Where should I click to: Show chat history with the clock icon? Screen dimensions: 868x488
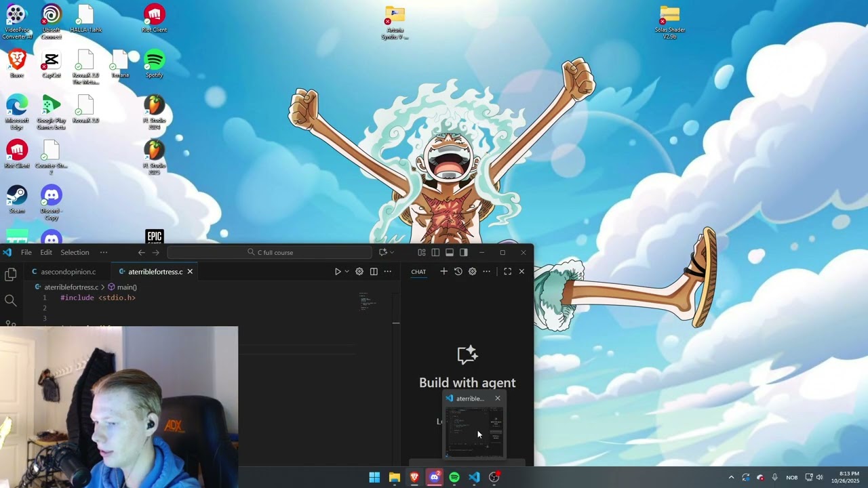pos(458,271)
